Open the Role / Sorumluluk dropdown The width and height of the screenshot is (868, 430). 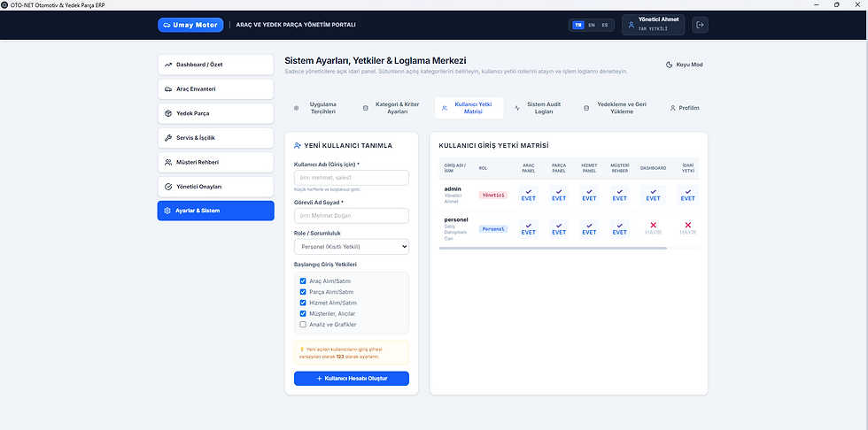pos(352,247)
